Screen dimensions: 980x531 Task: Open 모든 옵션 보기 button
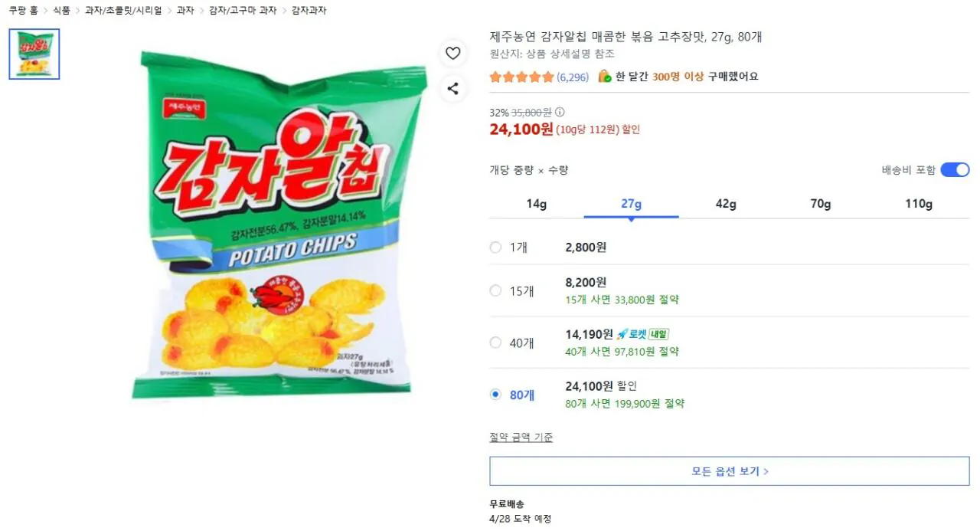point(727,470)
